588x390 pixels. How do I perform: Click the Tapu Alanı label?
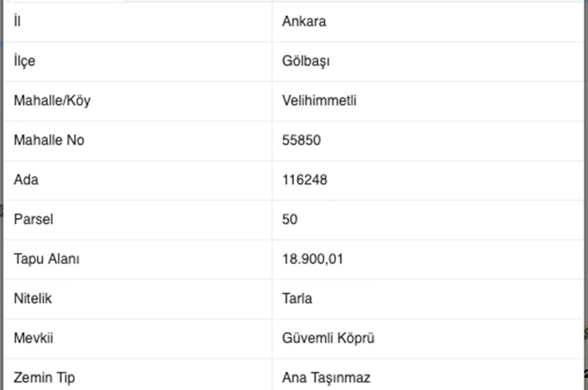(x=46, y=259)
